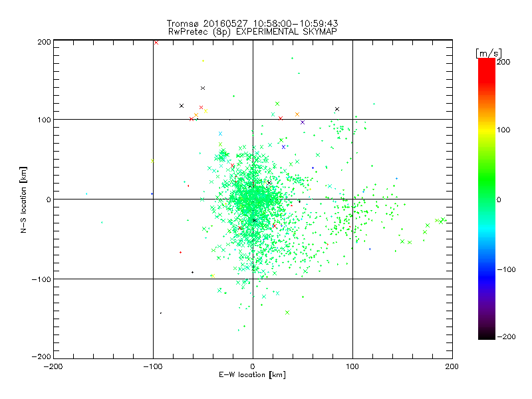Image resolution: width=532 pixels, height=399 pixels.
Task: Click the x-axis tick label '200'
Action: [452, 366]
